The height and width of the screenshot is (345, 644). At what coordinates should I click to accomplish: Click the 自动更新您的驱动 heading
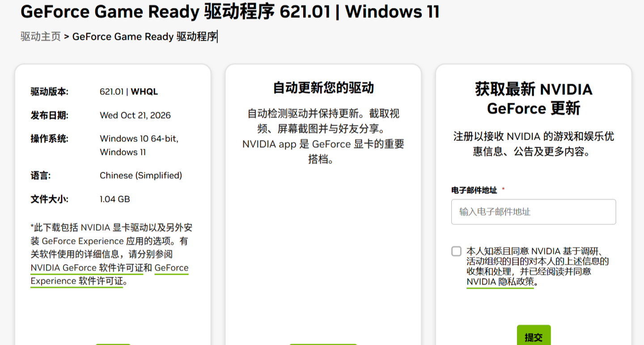click(323, 88)
